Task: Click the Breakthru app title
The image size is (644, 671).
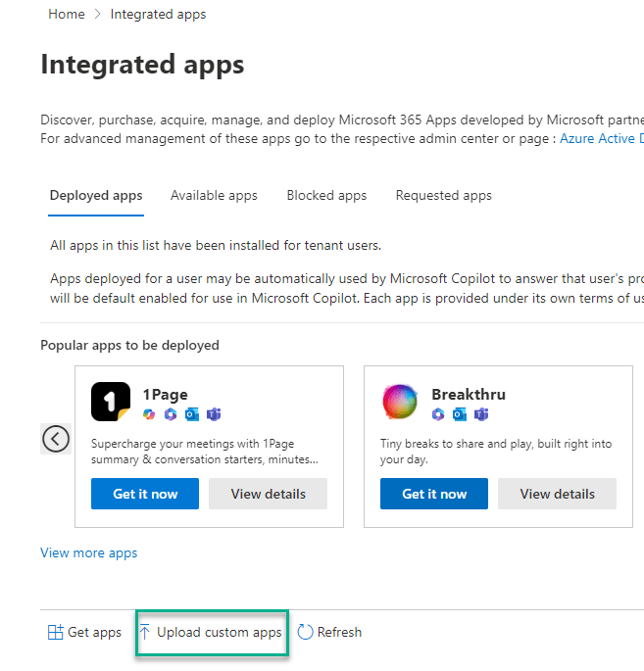Action: tap(469, 394)
